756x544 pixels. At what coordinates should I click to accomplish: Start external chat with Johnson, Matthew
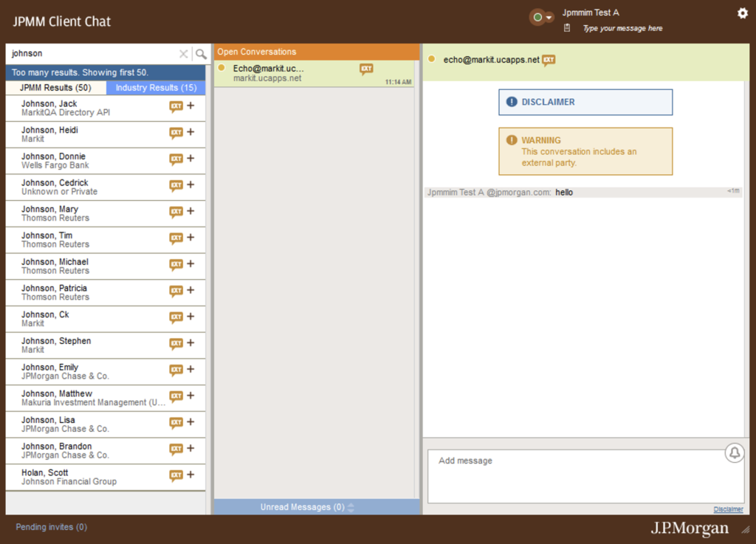click(x=176, y=396)
